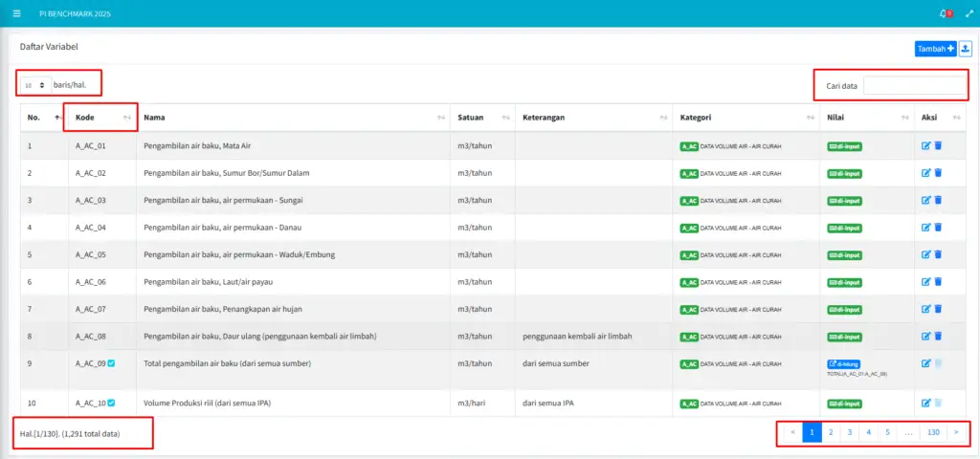This screenshot has height=459, width=980.
Task: Click the di-hitung badge in row 9
Action: (844, 364)
